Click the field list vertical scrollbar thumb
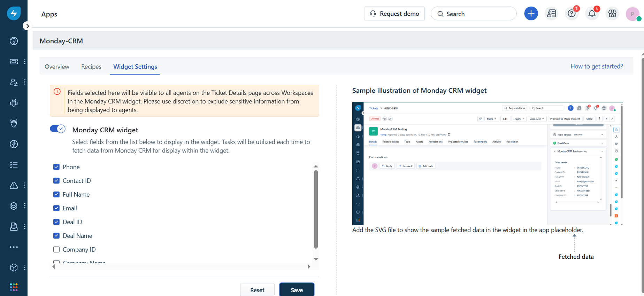 pyautogui.click(x=316, y=209)
